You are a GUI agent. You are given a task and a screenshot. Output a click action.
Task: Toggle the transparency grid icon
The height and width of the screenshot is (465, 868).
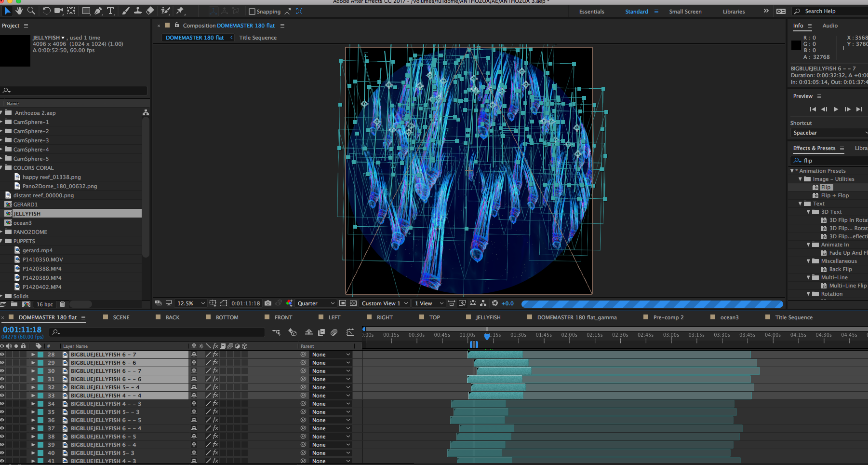pos(353,303)
